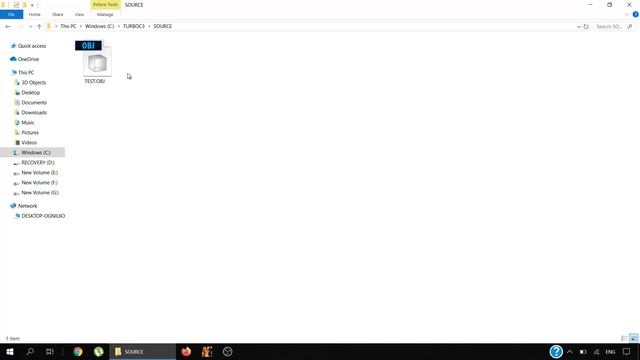
Task: Select the Manage tab under Picture Tools
Action: coord(105,14)
